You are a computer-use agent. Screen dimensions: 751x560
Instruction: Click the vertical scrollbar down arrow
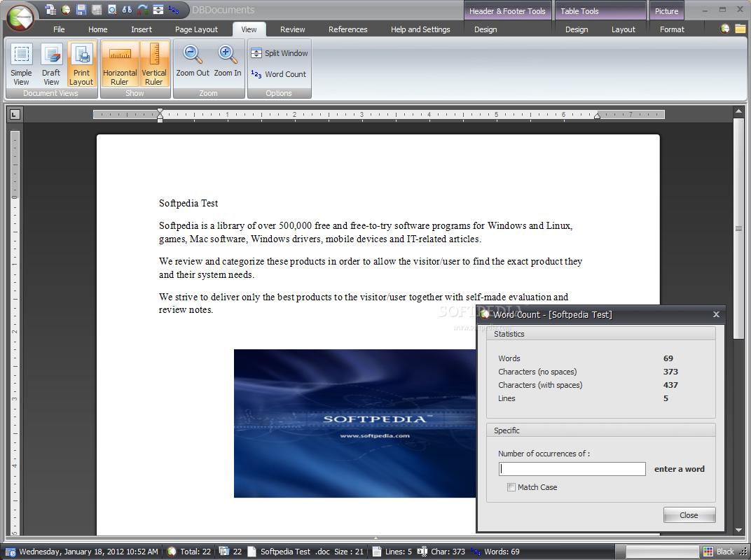coord(739,530)
